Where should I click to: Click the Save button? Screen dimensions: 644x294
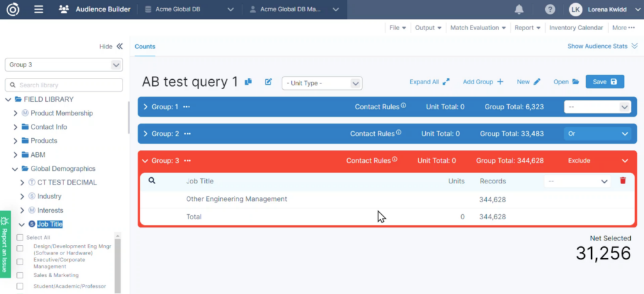click(604, 82)
